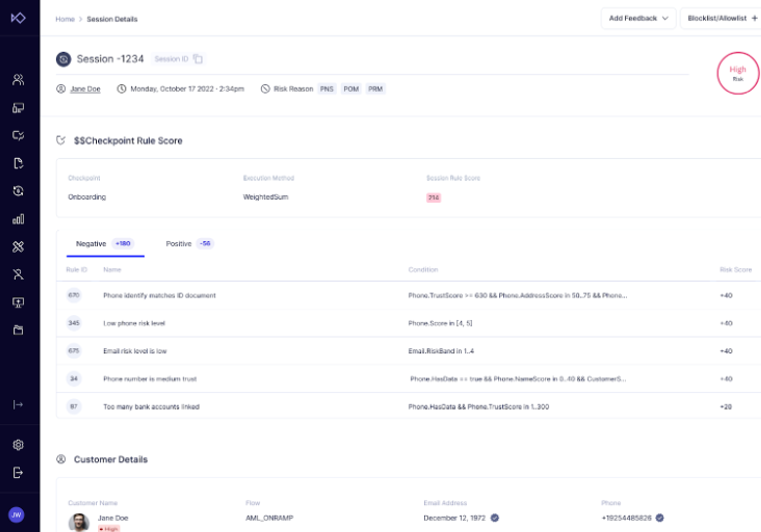
Task: Open the folder icon in sidebar
Action: [18, 330]
